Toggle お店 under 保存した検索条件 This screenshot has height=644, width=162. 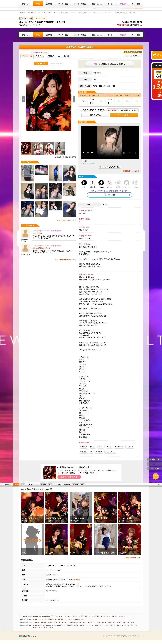click(82, 484)
